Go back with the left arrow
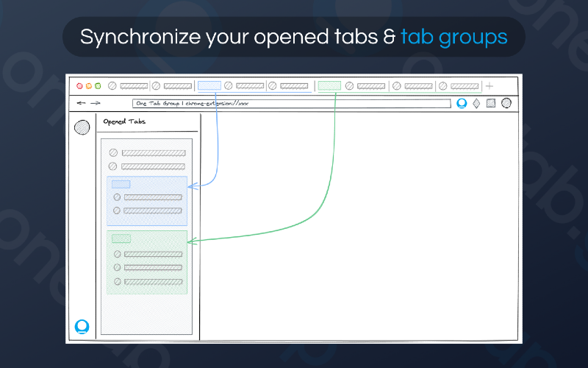Viewport: 588px width, 368px height. point(81,103)
